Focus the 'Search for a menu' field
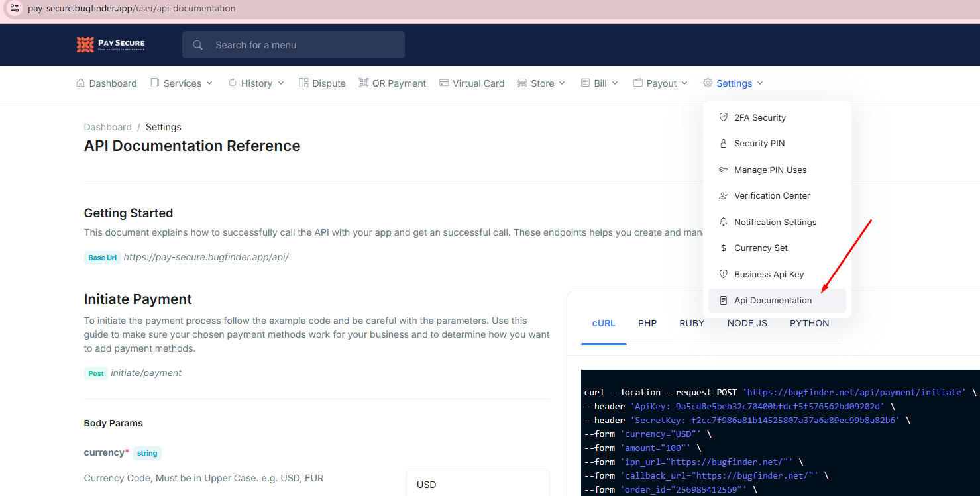Viewport: 980px width, 496px height. click(x=294, y=45)
